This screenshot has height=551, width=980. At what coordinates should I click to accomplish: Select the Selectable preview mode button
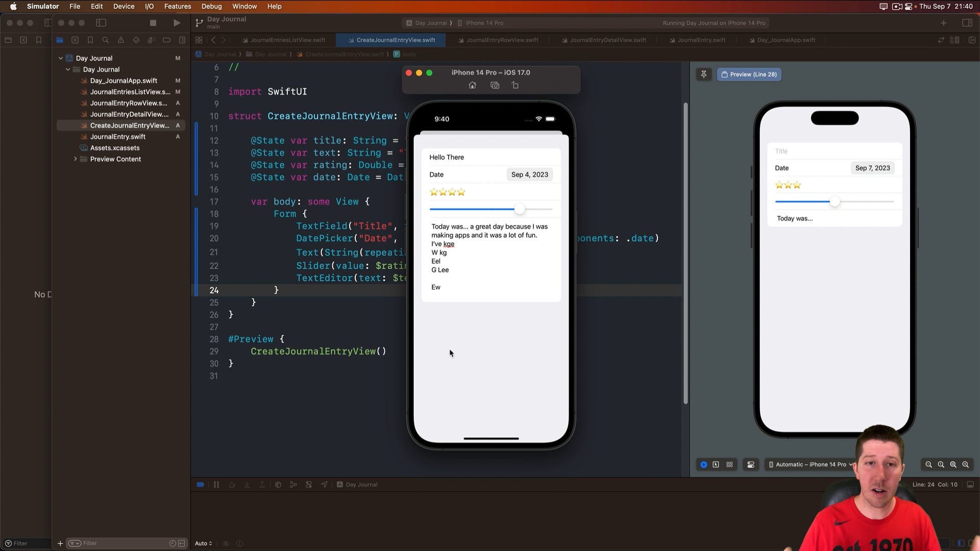[716, 465]
